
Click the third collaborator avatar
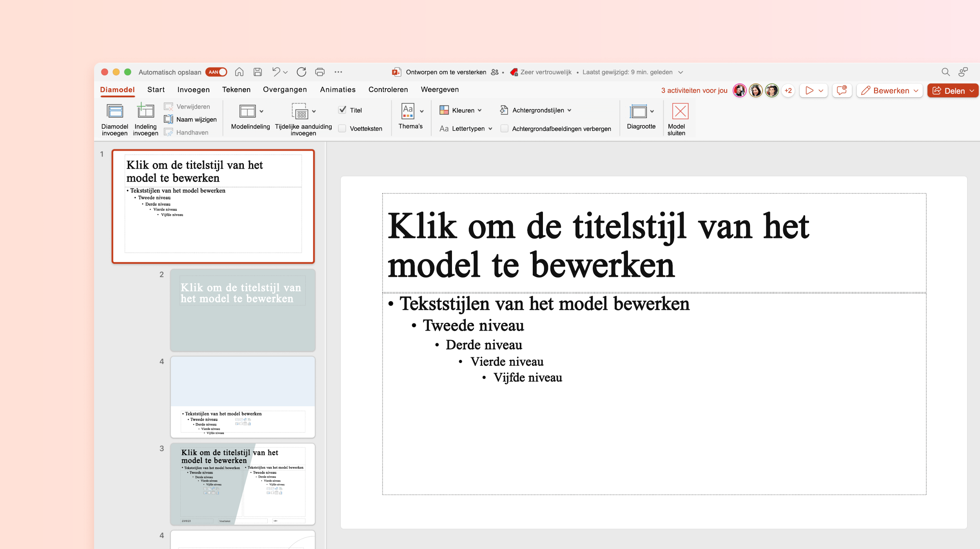(771, 91)
